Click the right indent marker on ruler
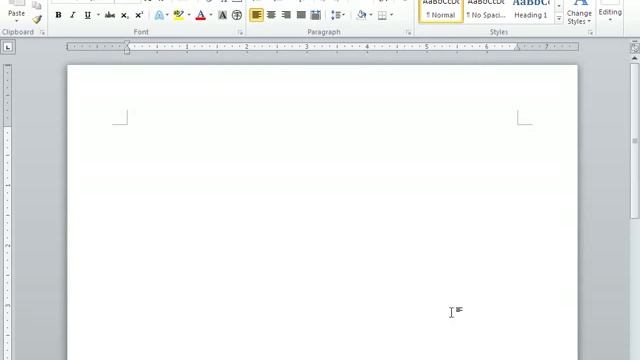Viewport: 640px width, 360px height. tap(517, 48)
